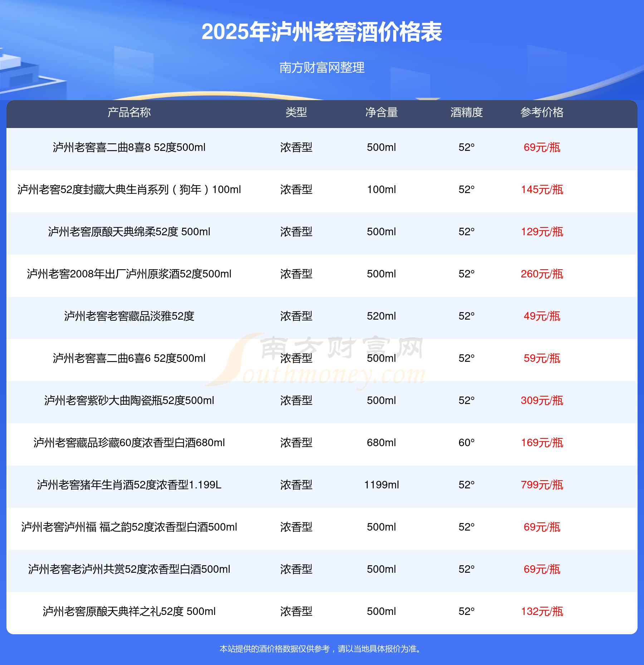Click the 52° cell in the 老泸州共赏 row
Image resolution: width=644 pixels, height=665 pixels.
467,569
